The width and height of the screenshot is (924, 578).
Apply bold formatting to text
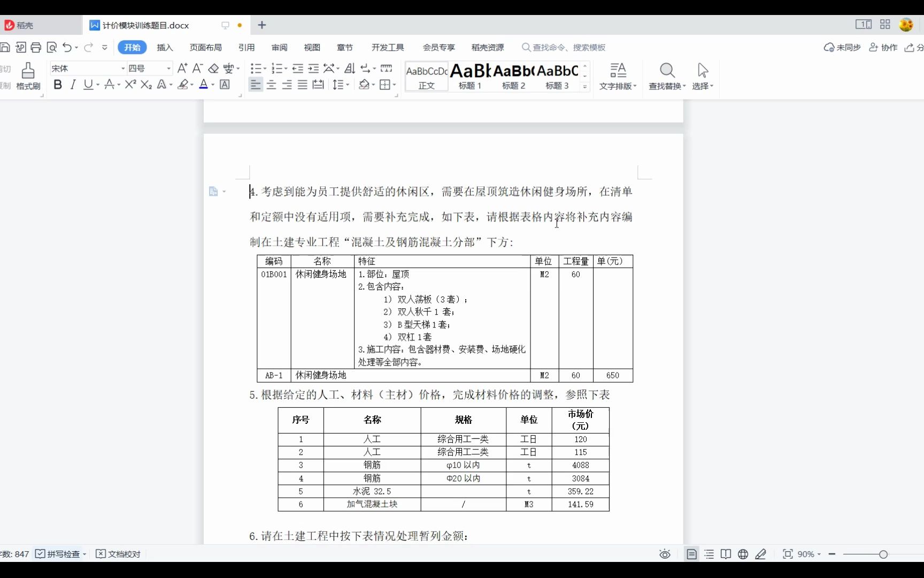point(57,85)
